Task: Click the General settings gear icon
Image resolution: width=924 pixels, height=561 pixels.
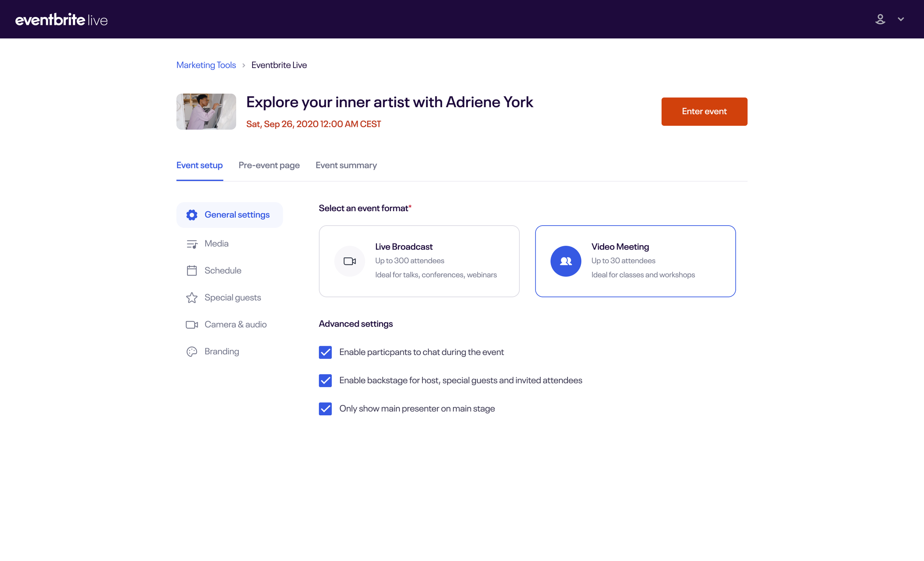Action: [191, 214]
